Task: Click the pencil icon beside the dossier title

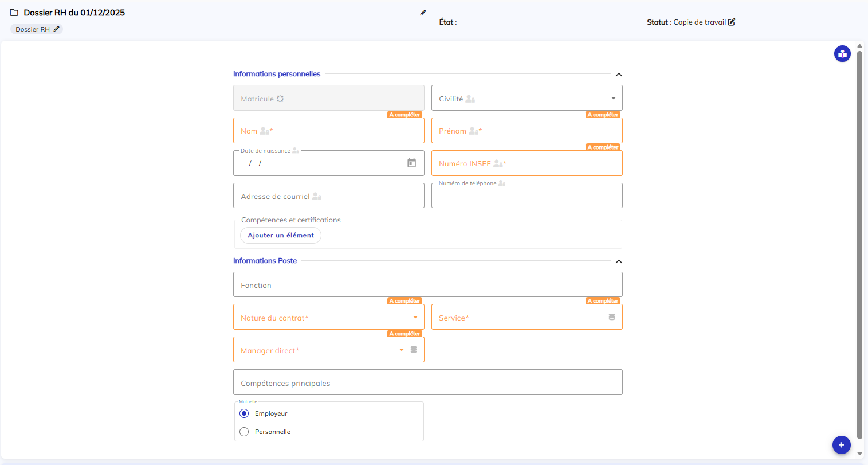Action: (x=423, y=13)
